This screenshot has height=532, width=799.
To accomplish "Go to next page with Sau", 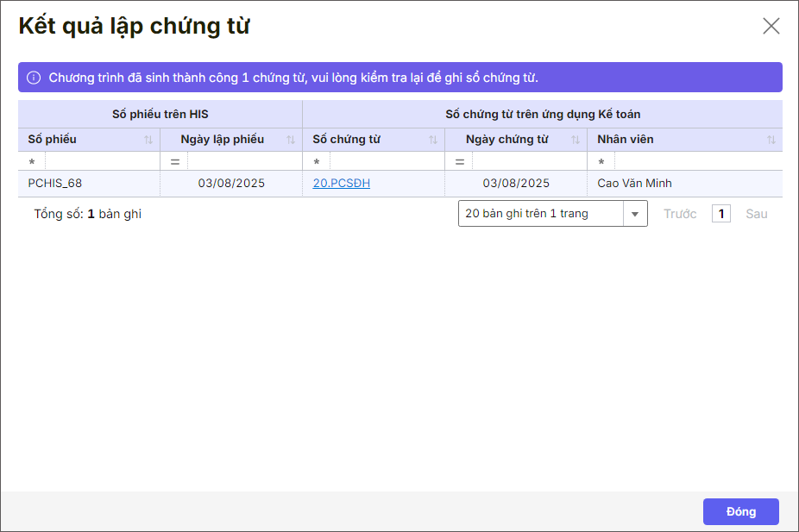I will [756, 214].
